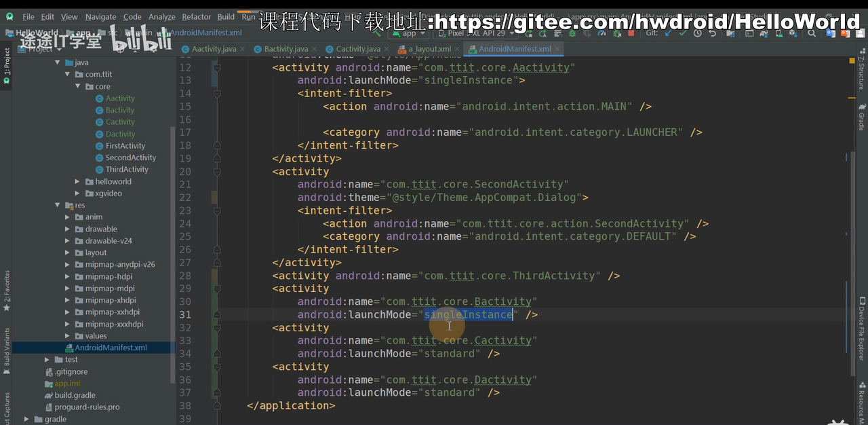This screenshot has width=868, height=425.
Task: Open the Resource Manager side panel
Action: (x=862, y=403)
